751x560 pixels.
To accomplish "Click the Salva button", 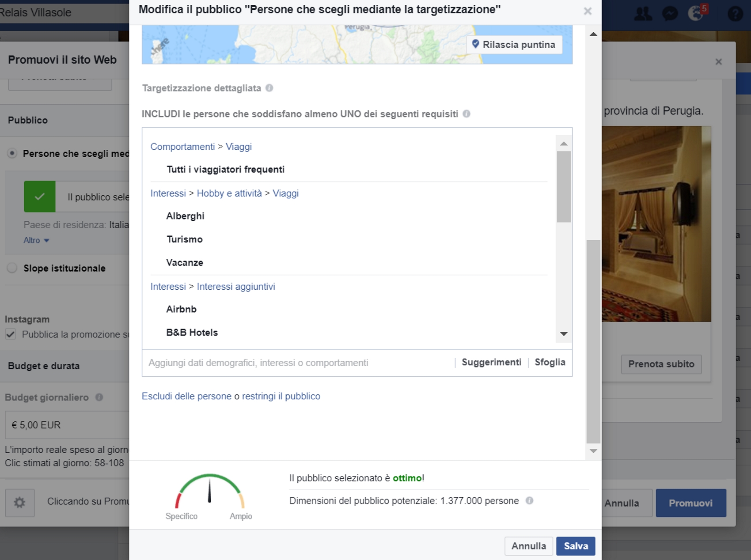I will pyautogui.click(x=575, y=546).
